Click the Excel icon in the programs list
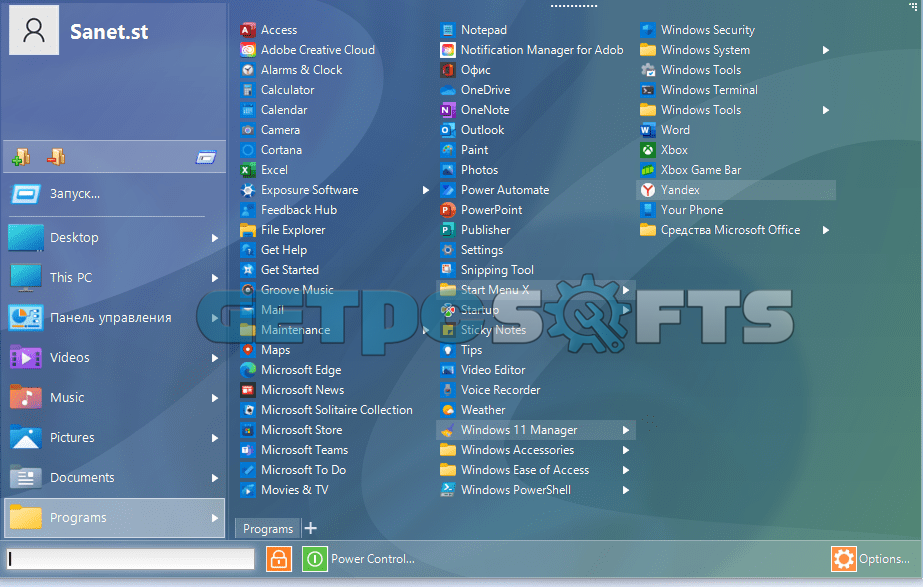Image resolution: width=923 pixels, height=587 pixels. click(248, 170)
